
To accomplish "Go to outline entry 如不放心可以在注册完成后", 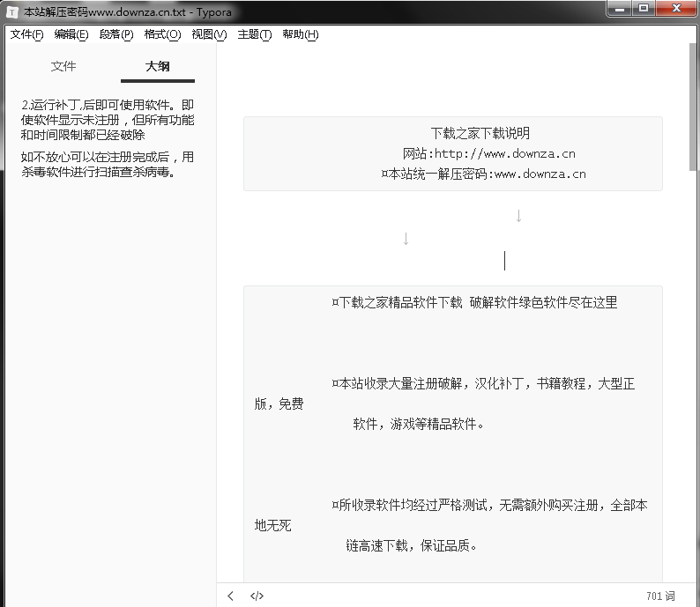I will [108, 165].
